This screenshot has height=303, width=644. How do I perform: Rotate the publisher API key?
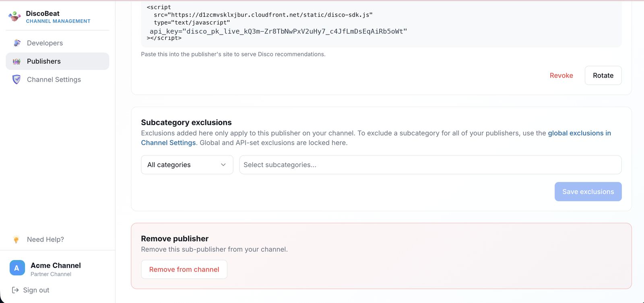(603, 76)
